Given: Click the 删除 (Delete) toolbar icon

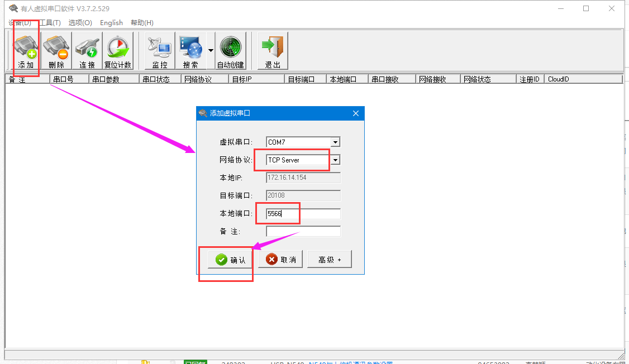Looking at the screenshot, I should pyautogui.click(x=56, y=51).
